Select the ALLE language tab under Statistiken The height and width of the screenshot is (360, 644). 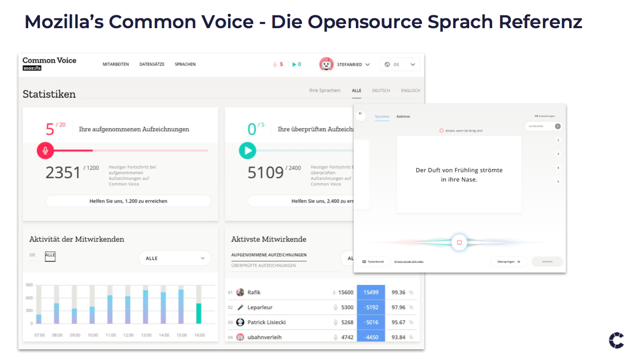pyautogui.click(x=356, y=91)
